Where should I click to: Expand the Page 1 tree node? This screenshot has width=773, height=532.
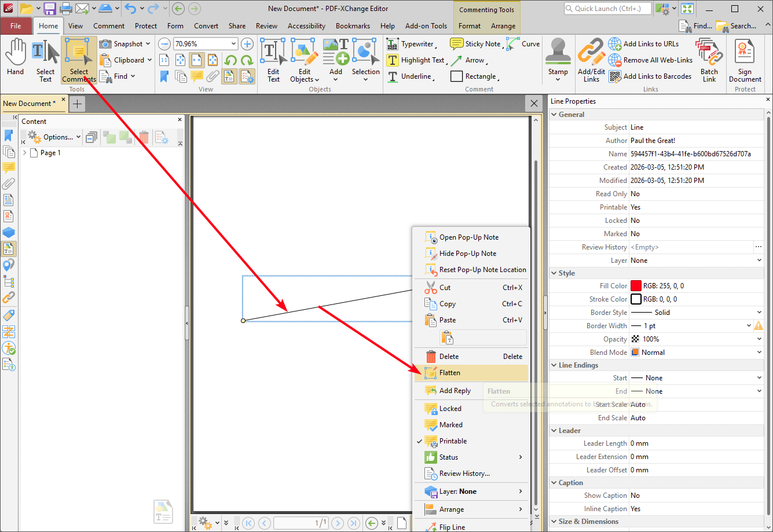(x=24, y=153)
